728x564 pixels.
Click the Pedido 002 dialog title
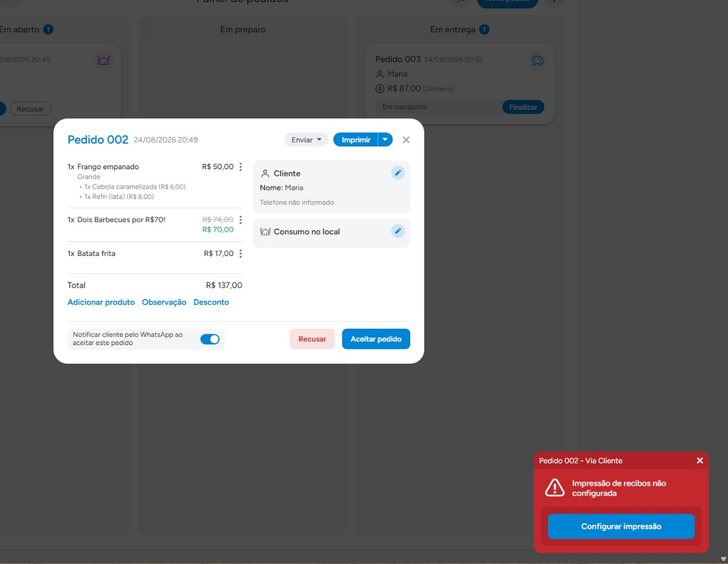pyautogui.click(x=98, y=139)
